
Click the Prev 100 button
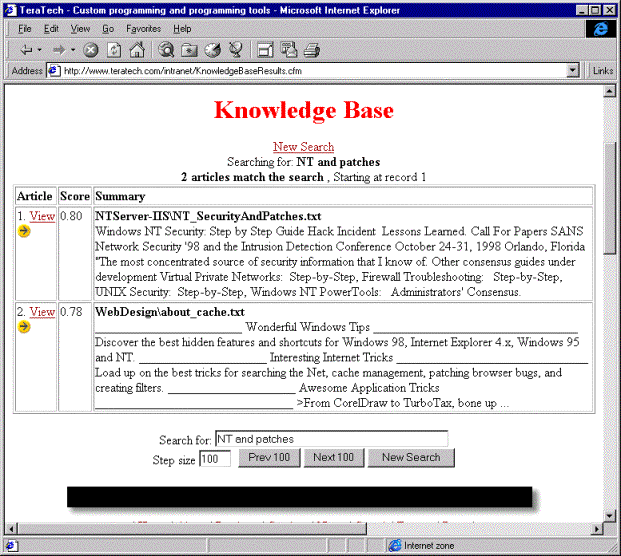point(269,457)
